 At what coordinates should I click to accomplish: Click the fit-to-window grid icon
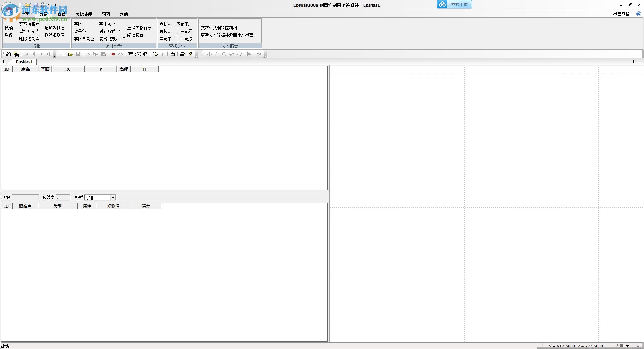(209, 54)
